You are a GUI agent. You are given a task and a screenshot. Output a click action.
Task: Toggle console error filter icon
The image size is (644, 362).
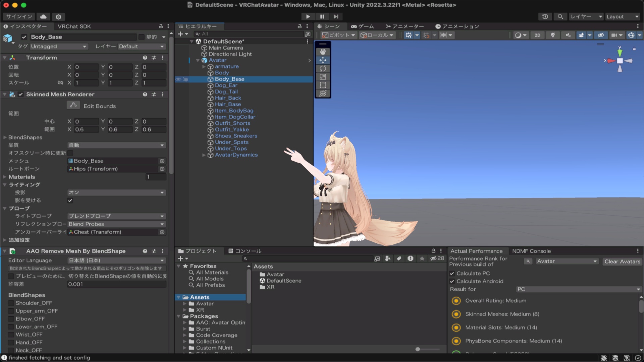click(410, 258)
